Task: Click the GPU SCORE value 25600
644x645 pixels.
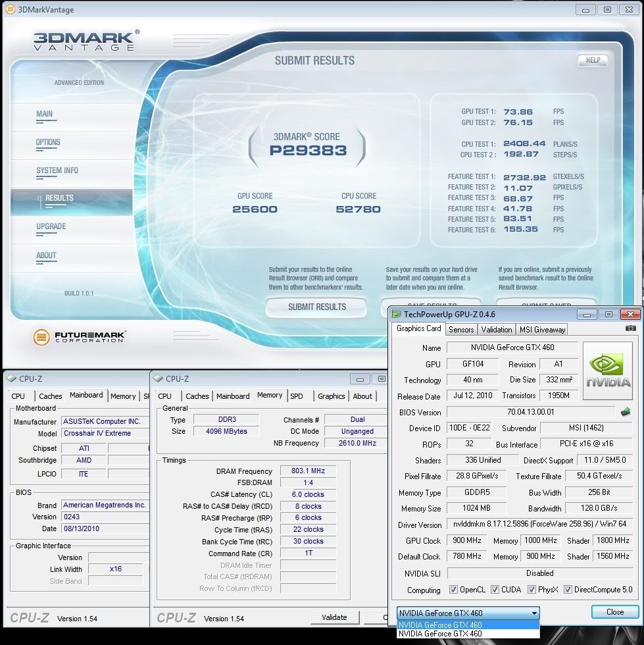Action: (x=255, y=209)
